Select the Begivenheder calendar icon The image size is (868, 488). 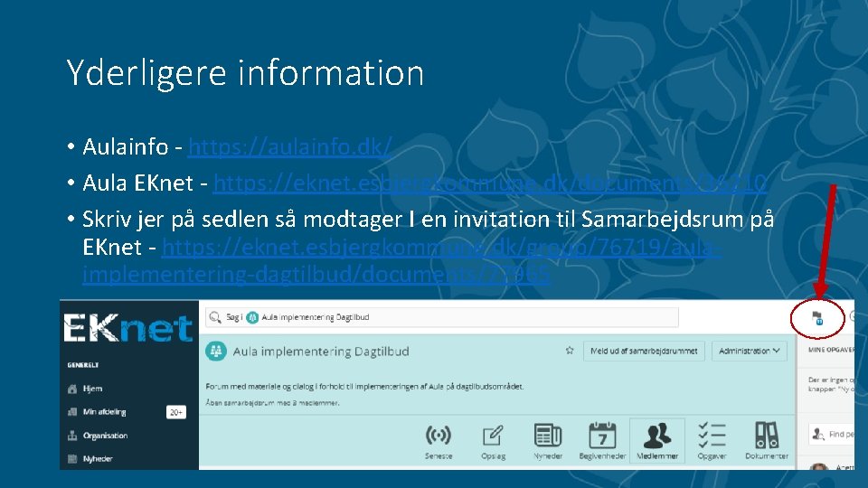coord(602,435)
